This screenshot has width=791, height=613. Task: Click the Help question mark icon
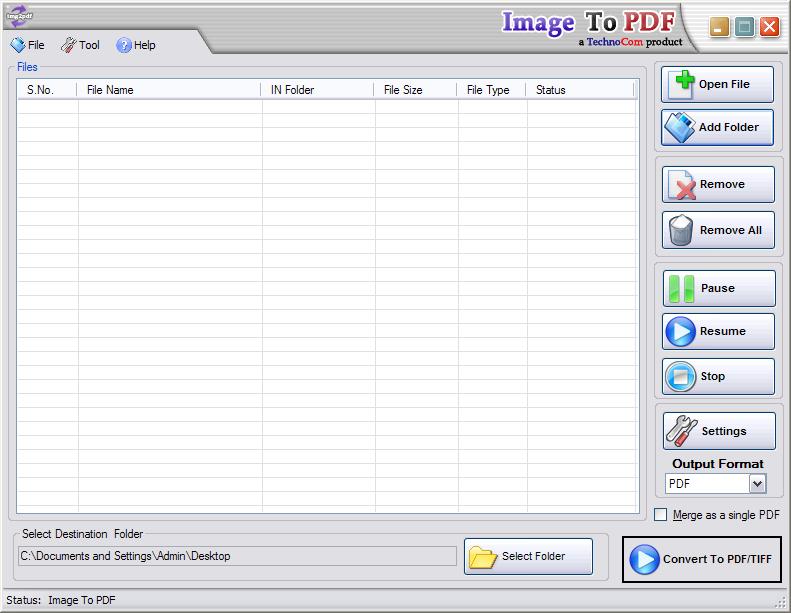[x=124, y=45]
